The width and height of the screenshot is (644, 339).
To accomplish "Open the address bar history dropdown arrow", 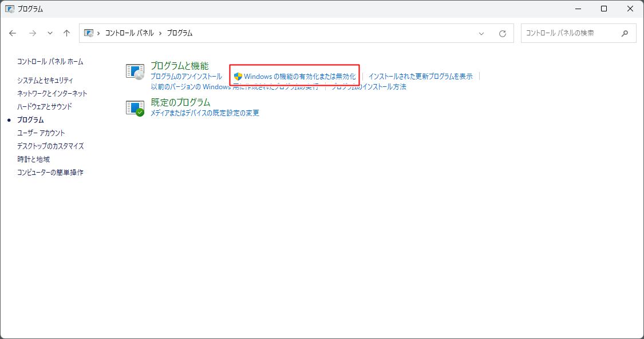I will (x=481, y=33).
